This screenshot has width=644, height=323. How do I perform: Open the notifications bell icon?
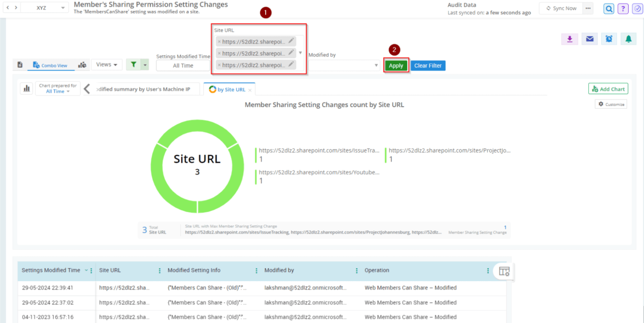(x=629, y=39)
